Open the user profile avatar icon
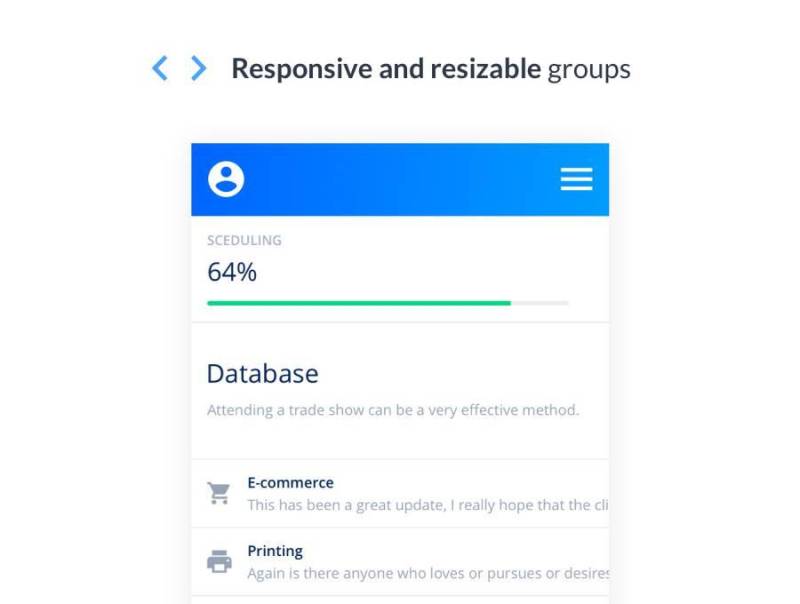800x604 pixels. click(x=226, y=179)
